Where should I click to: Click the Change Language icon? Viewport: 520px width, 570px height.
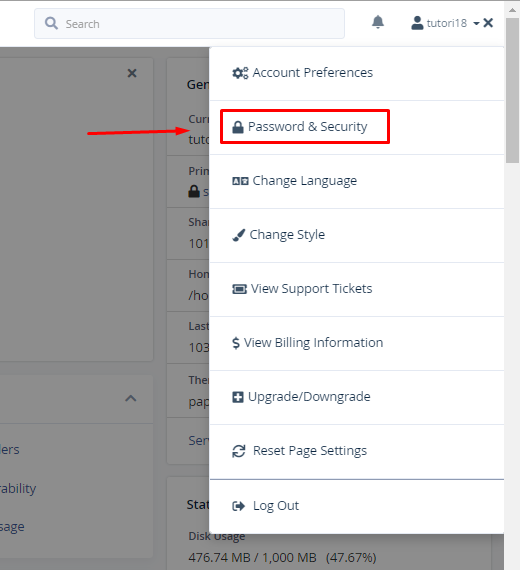(x=240, y=181)
